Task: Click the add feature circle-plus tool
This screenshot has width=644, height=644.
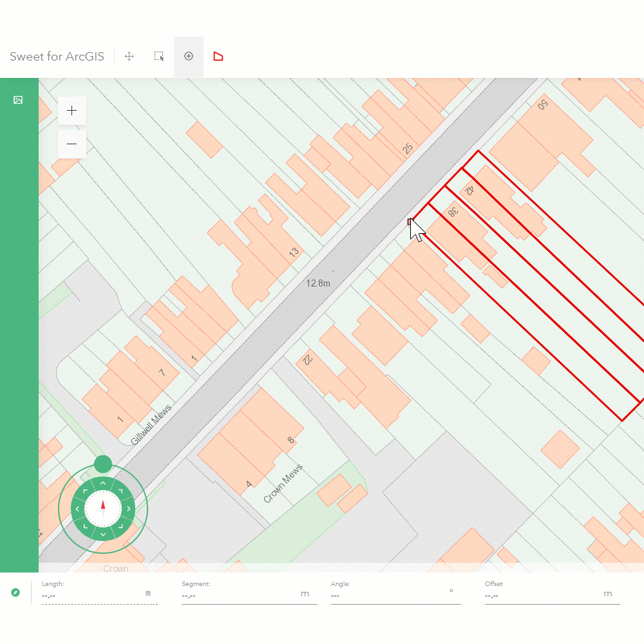Action: pyautogui.click(x=189, y=57)
